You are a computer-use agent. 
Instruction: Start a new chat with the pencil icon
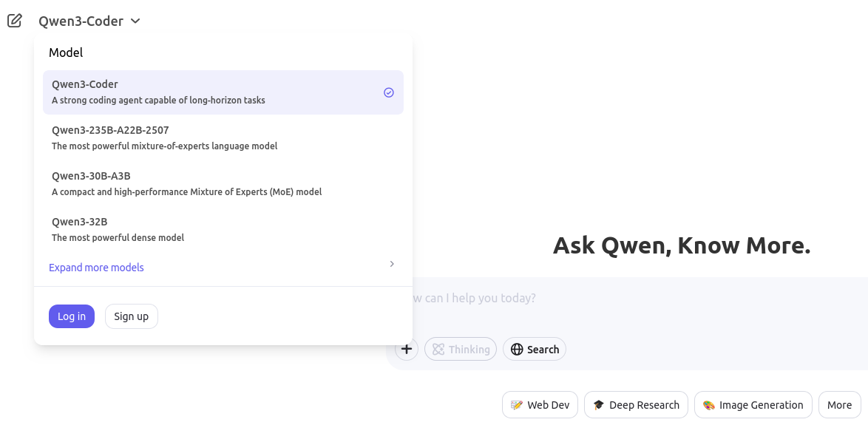14,21
